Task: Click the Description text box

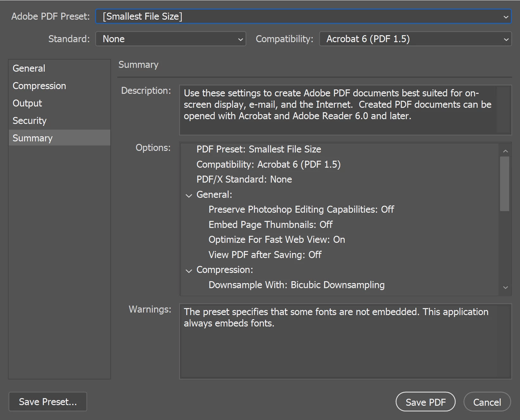Action: click(345, 110)
